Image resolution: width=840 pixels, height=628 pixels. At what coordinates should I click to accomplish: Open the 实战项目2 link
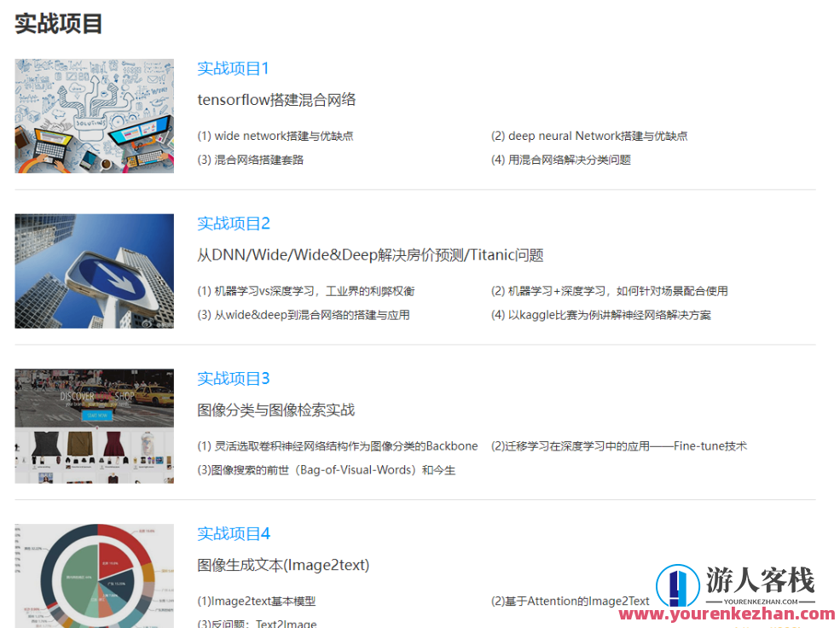pyautogui.click(x=232, y=223)
